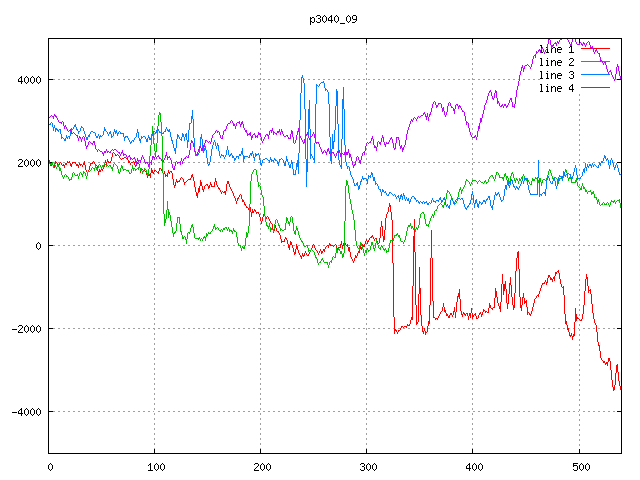Click the purple line 4 legend sample
Screen dimensions: 640x480
pos(595,88)
